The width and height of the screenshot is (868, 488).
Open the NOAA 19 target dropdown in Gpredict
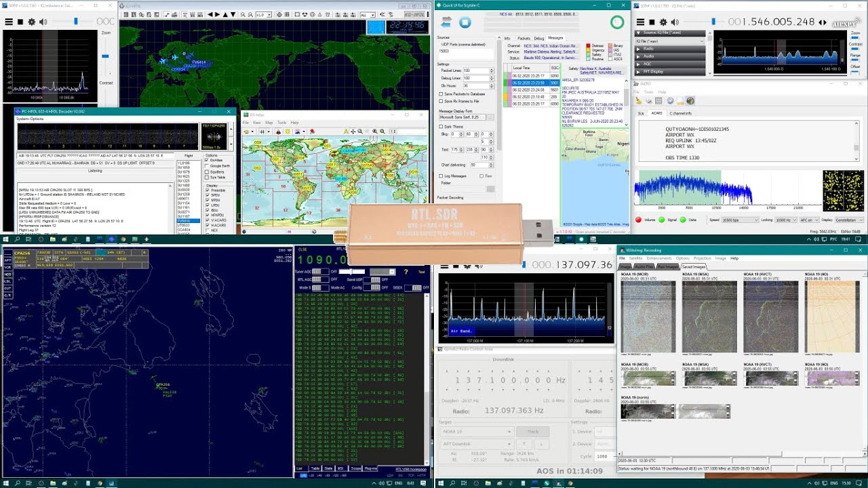tap(476, 432)
